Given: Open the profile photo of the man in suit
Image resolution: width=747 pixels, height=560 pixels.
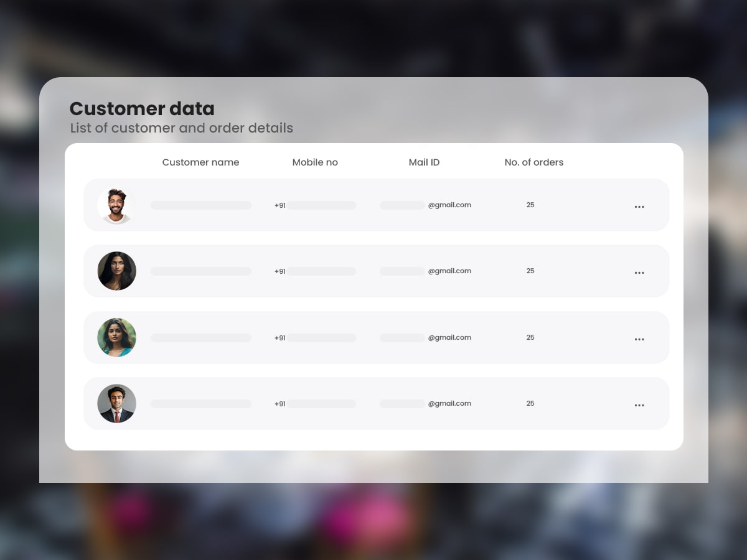Looking at the screenshot, I should [116, 404].
